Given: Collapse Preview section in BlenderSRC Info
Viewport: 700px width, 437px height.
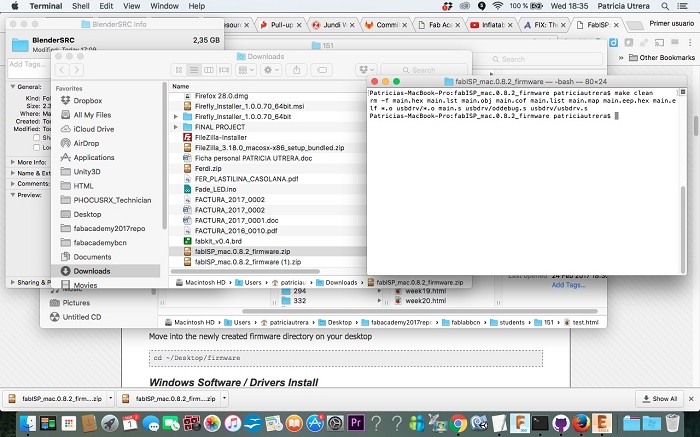Looking at the screenshot, I should pyautogui.click(x=12, y=195).
